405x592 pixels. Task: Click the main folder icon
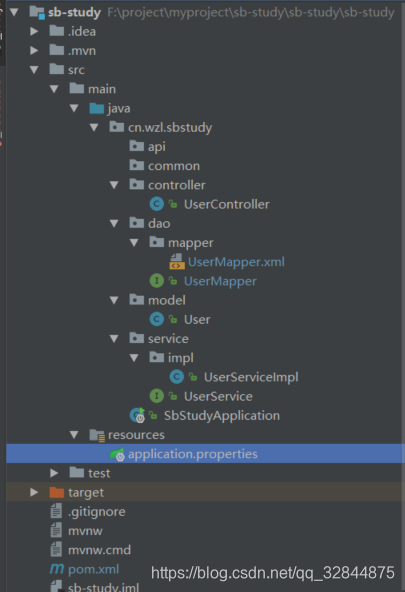pyautogui.click(x=77, y=88)
